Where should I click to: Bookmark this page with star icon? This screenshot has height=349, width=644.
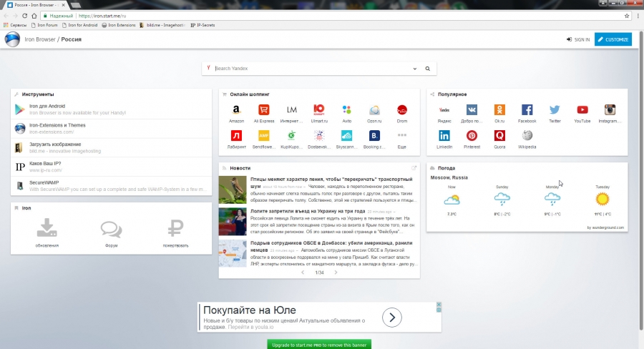coord(627,16)
